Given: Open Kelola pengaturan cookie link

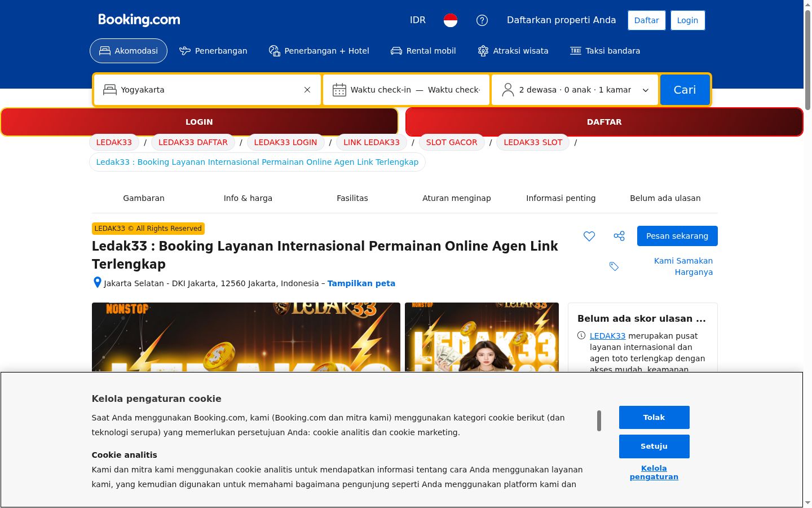Looking at the screenshot, I should pyautogui.click(x=654, y=472).
